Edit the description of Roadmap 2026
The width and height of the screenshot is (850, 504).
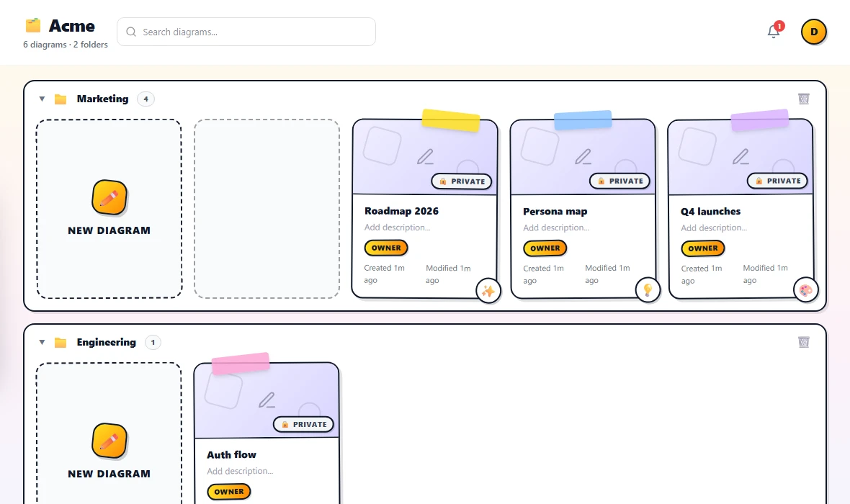[x=398, y=227]
